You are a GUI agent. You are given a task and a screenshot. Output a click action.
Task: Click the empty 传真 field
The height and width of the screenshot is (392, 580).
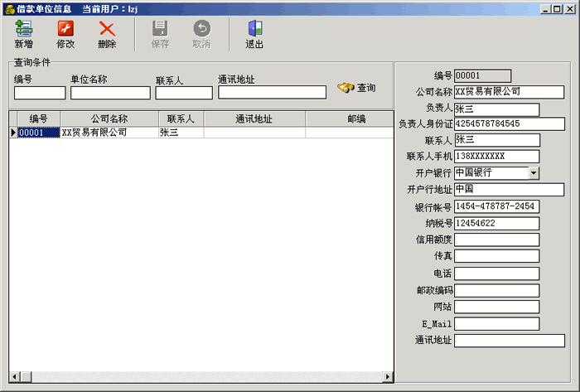click(497, 256)
